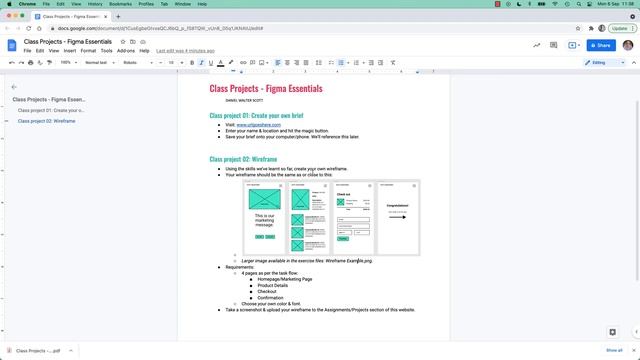Check cloud save status icon

coord(143,42)
